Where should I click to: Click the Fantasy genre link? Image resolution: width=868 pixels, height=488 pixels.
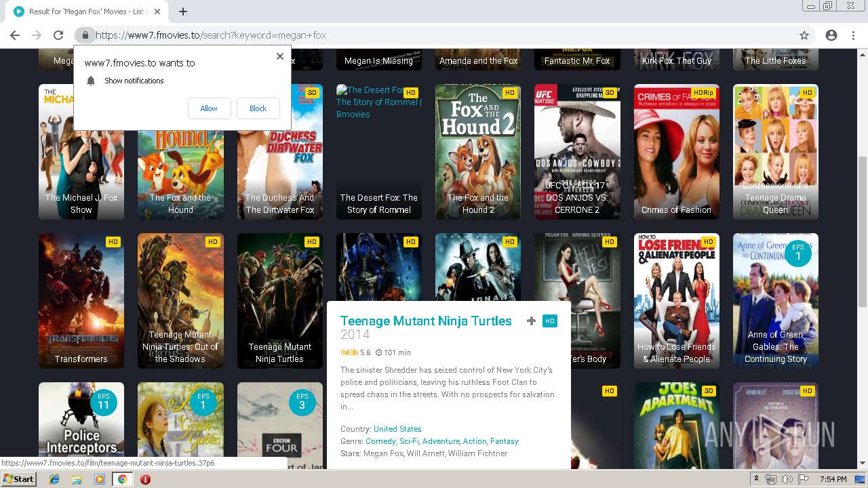pyautogui.click(x=505, y=441)
